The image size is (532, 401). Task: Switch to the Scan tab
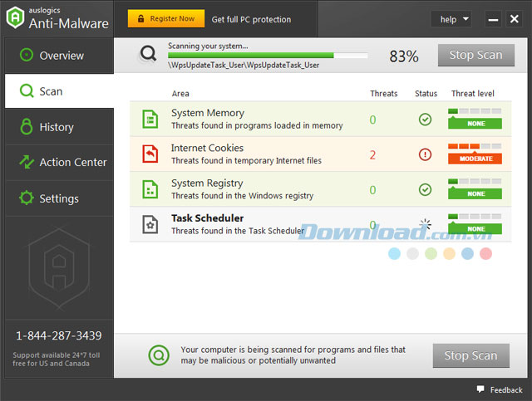[x=59, y=91]
